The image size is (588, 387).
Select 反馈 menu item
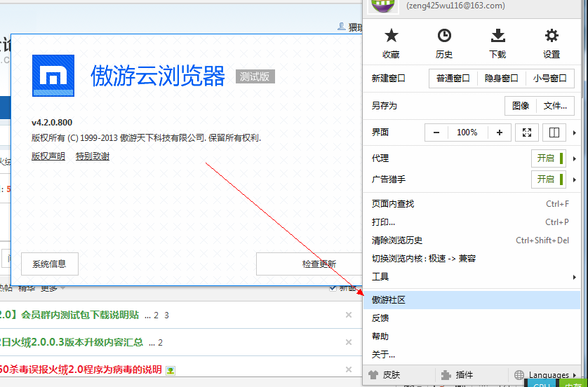point(472,318)
